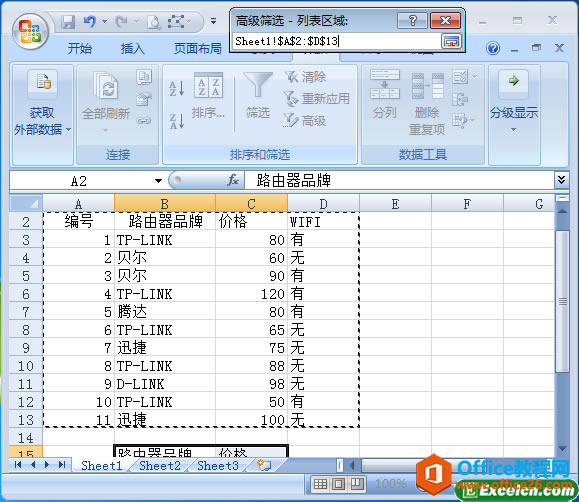Image resolution: width=579 pixels, height=502 pixels.
Task: Click the vertical scrollbar up arrow
Action: (562, 212)
